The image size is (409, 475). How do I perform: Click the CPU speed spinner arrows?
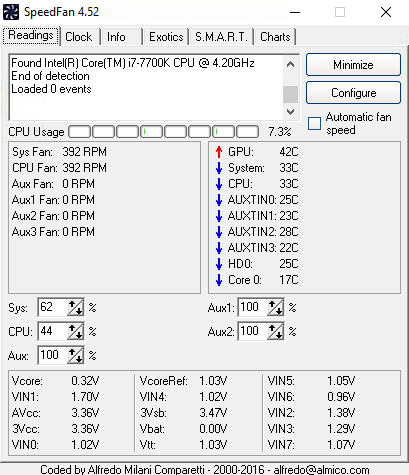(x=75, y=331)
